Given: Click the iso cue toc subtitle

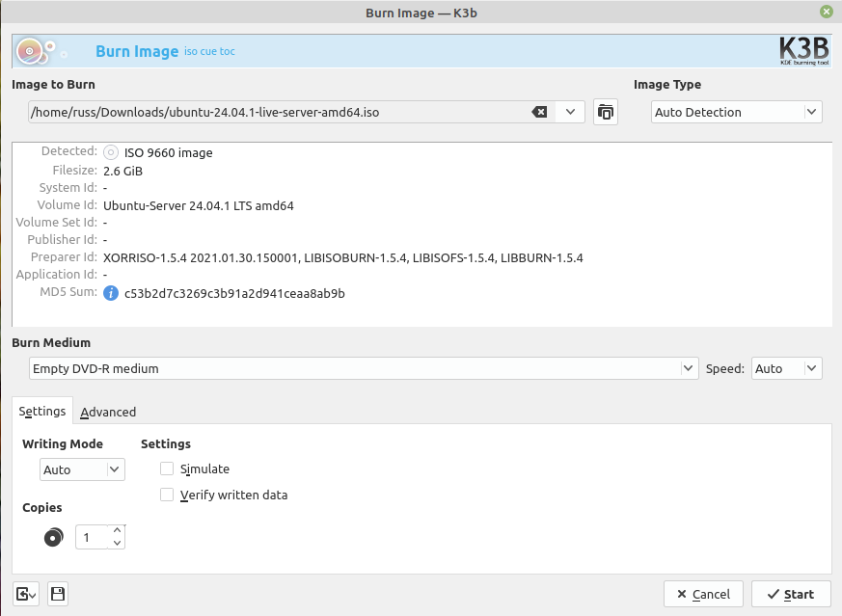Looking at the screenshot, I should [x=209, y=51].
